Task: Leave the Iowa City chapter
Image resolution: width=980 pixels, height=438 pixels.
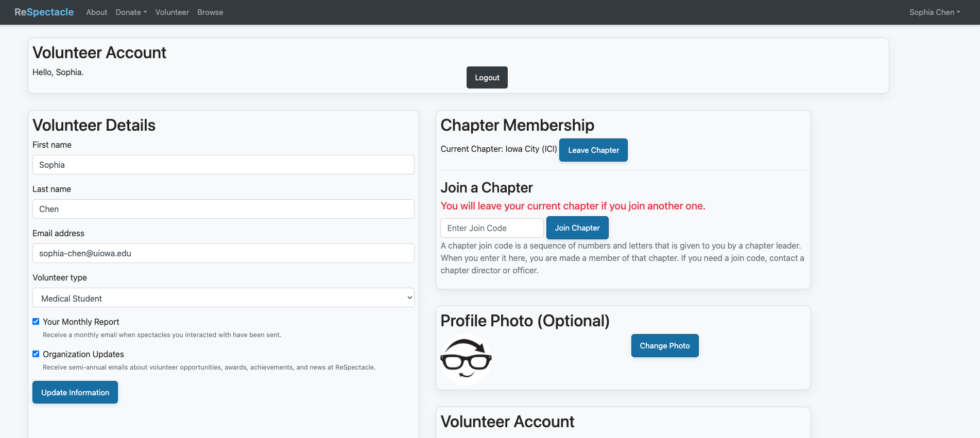Action: click(x=593, y=150)
